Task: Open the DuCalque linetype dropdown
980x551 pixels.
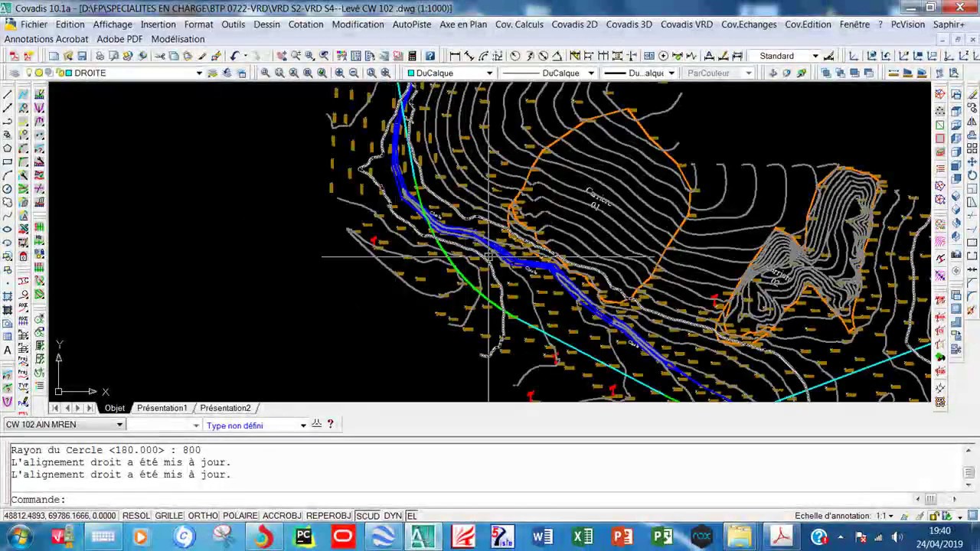Action: [x=590, y=73]
